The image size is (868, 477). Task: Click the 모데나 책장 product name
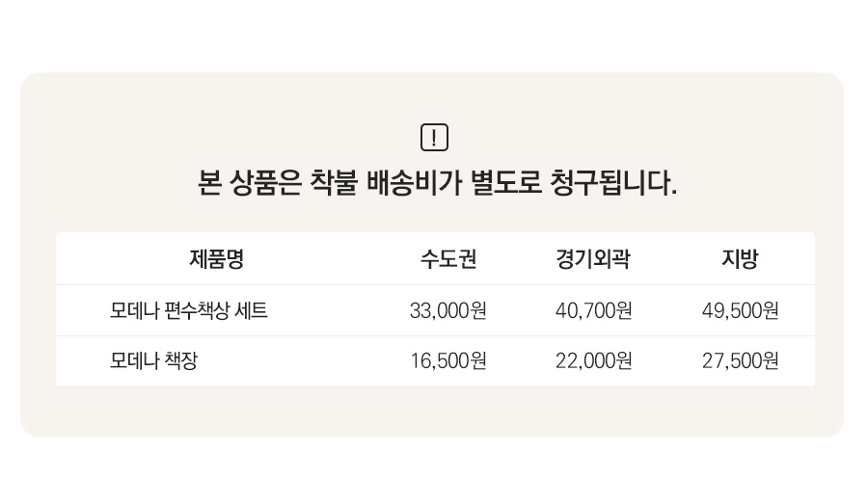[154, 361]
